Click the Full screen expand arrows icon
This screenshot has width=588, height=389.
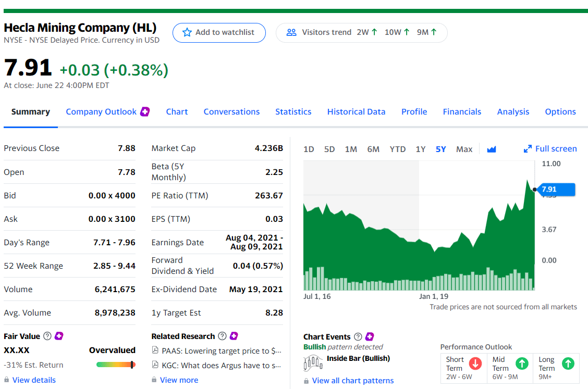point(528,149)
